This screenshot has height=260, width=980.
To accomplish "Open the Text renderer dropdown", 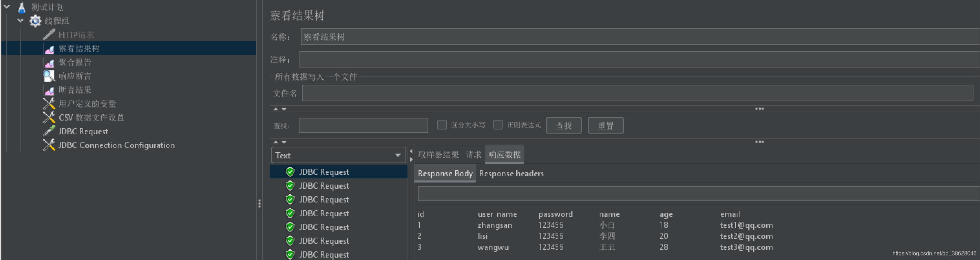I will [x=339, y=155].
